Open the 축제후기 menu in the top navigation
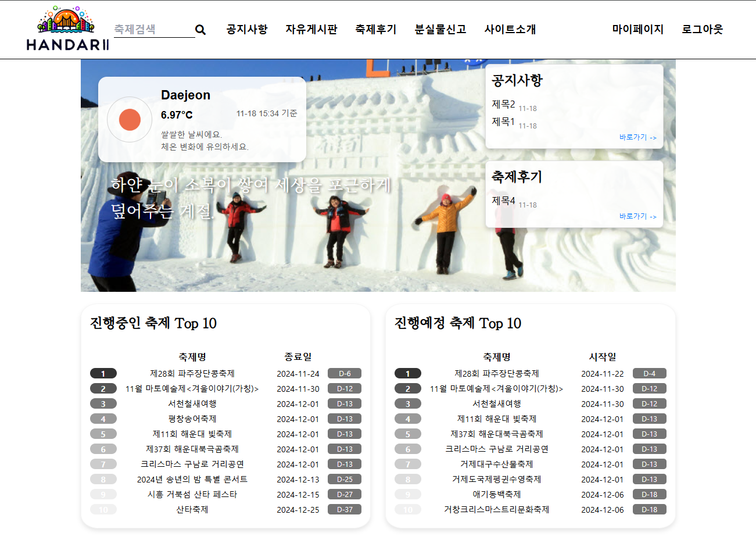 pos(376,29)
